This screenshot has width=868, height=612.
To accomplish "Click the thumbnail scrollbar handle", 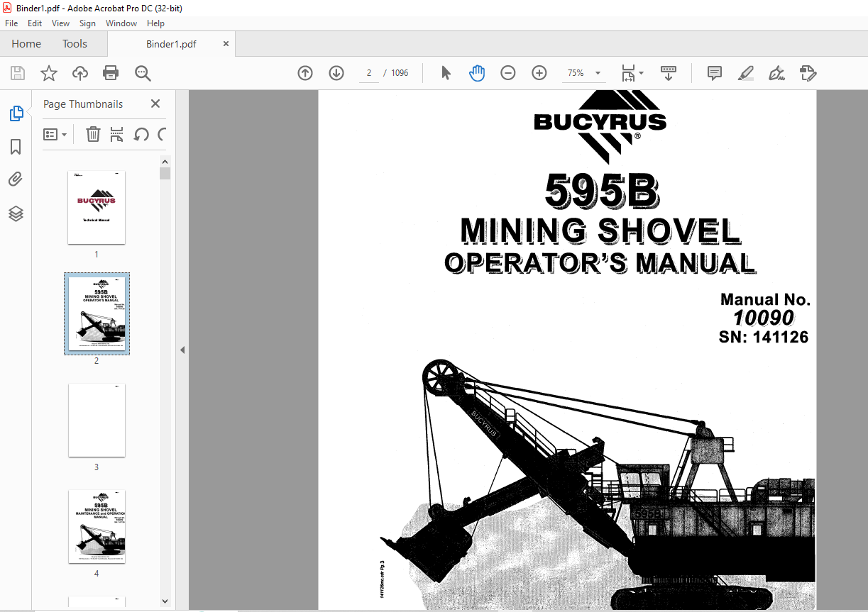I will (165, 174).
